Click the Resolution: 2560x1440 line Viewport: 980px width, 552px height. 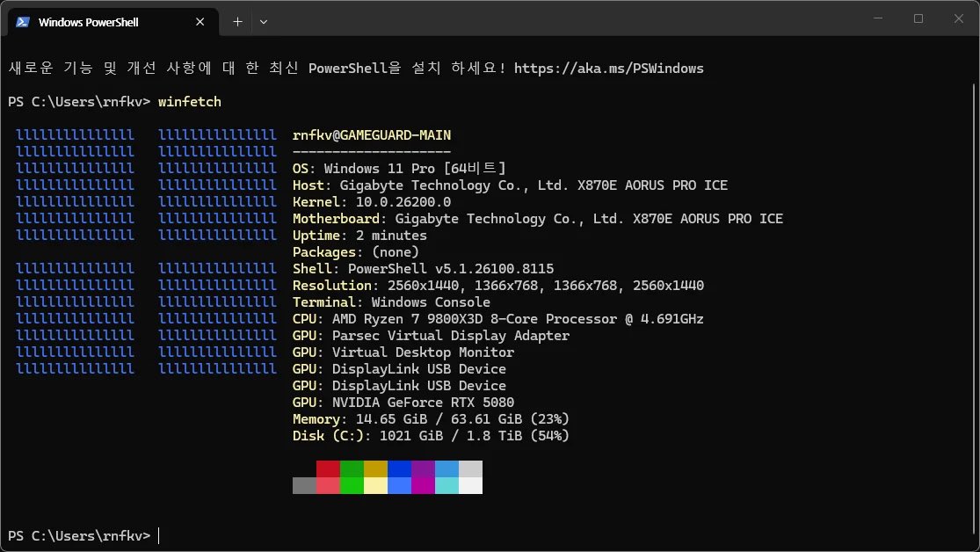tap(498, 286)
